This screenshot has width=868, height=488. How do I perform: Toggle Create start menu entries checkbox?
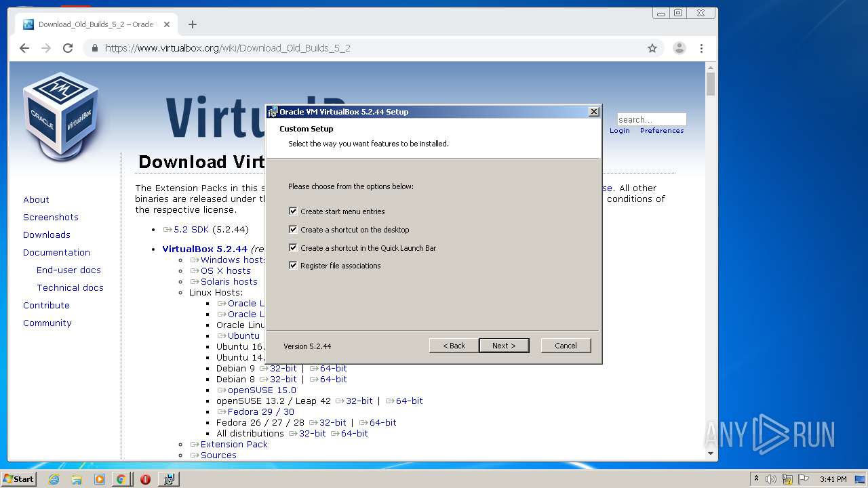[293, 211]
